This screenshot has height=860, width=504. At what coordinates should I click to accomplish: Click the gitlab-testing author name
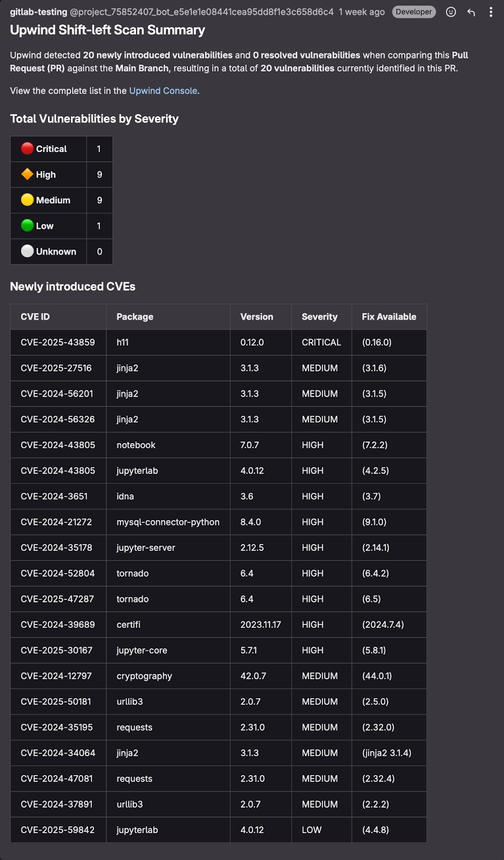38,12
